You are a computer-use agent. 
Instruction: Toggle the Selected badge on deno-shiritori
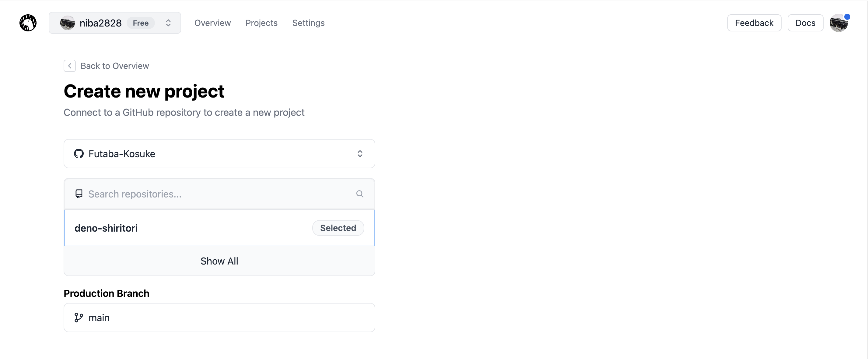tap(338, 228)
